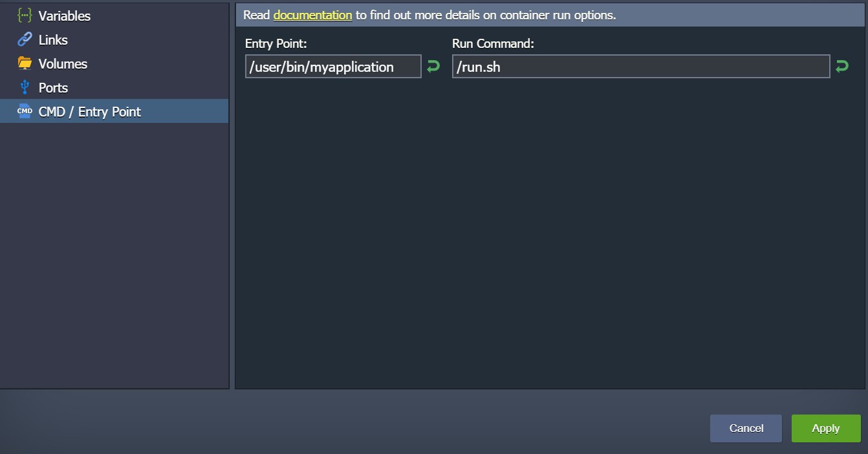
Task: Open the Links section
Action: 114,39
